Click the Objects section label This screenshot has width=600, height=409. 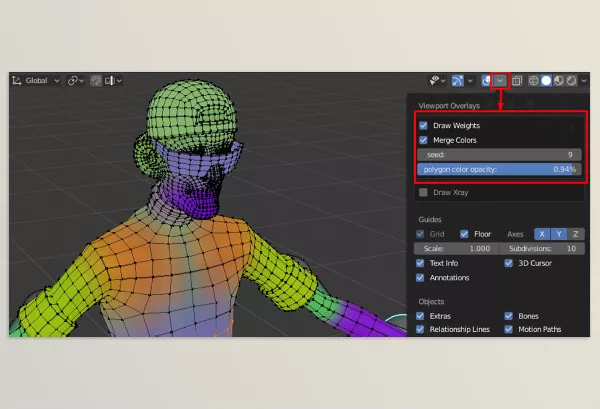point(431,302)
